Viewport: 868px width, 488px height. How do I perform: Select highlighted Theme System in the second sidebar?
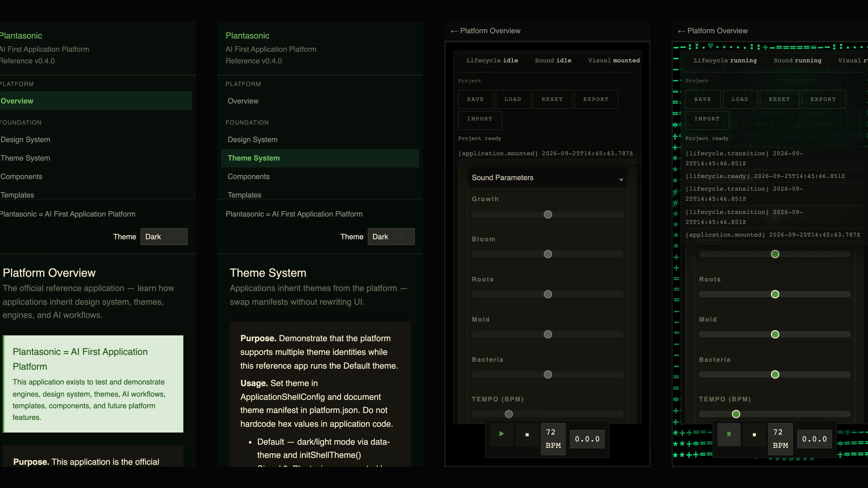[x=320, y=158]
